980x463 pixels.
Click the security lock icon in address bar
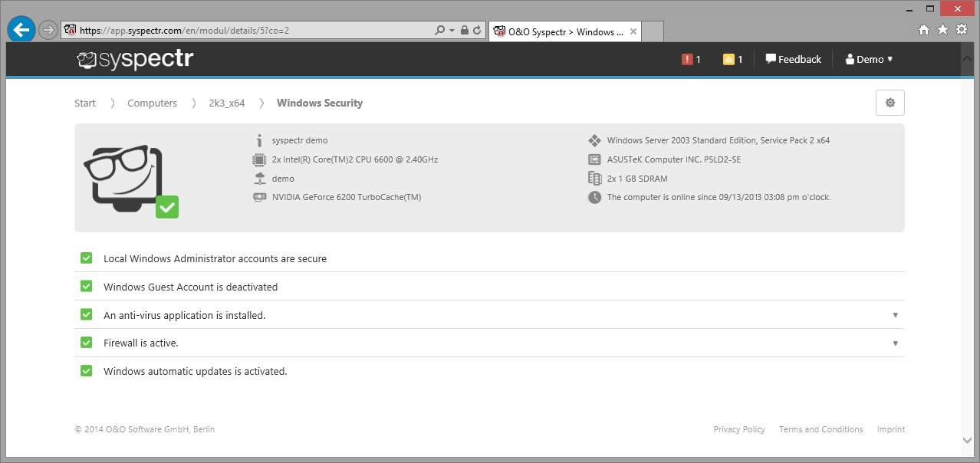click(465, 31)
